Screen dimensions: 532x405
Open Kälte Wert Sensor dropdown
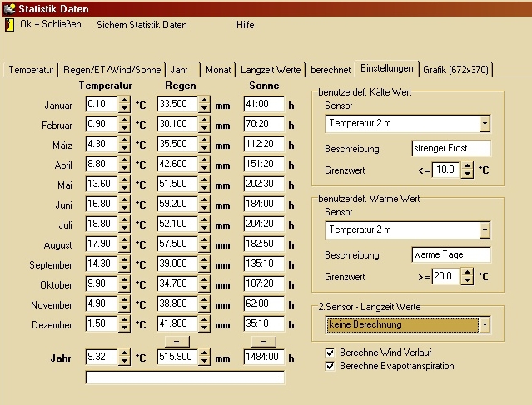point(485,124)
